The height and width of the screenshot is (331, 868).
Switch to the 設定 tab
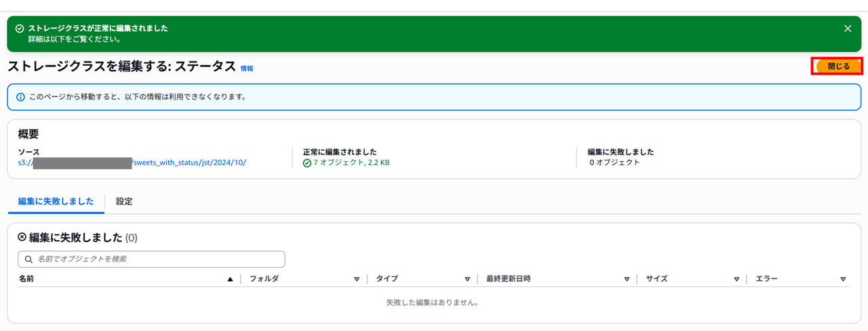point(124,201)
